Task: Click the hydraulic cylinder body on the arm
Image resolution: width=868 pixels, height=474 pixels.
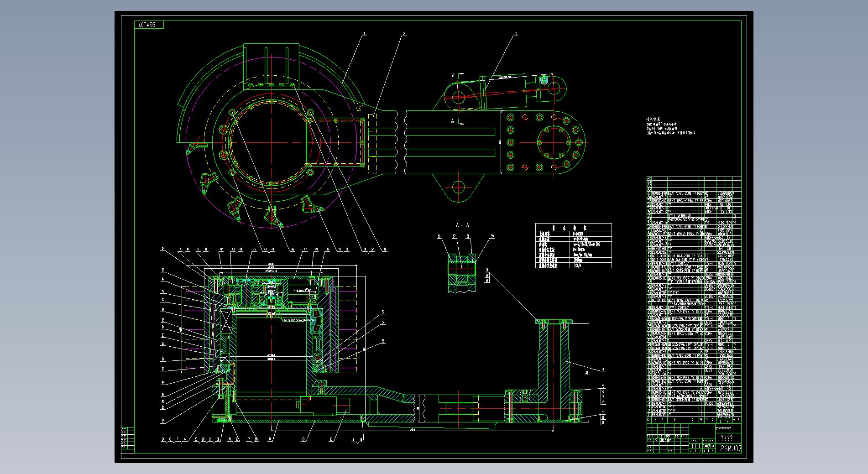Action: coord(504,92)
